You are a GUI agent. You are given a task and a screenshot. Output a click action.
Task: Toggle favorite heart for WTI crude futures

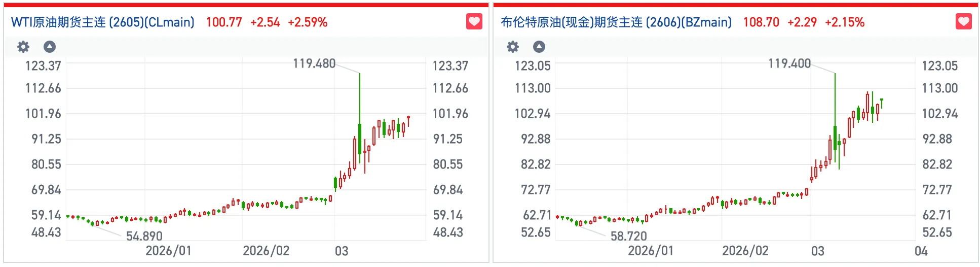[x=474, y=22]
